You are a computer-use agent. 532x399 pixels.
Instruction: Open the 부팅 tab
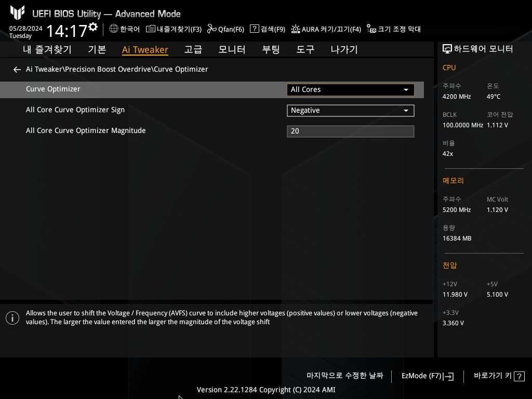[x=271, y=49]
